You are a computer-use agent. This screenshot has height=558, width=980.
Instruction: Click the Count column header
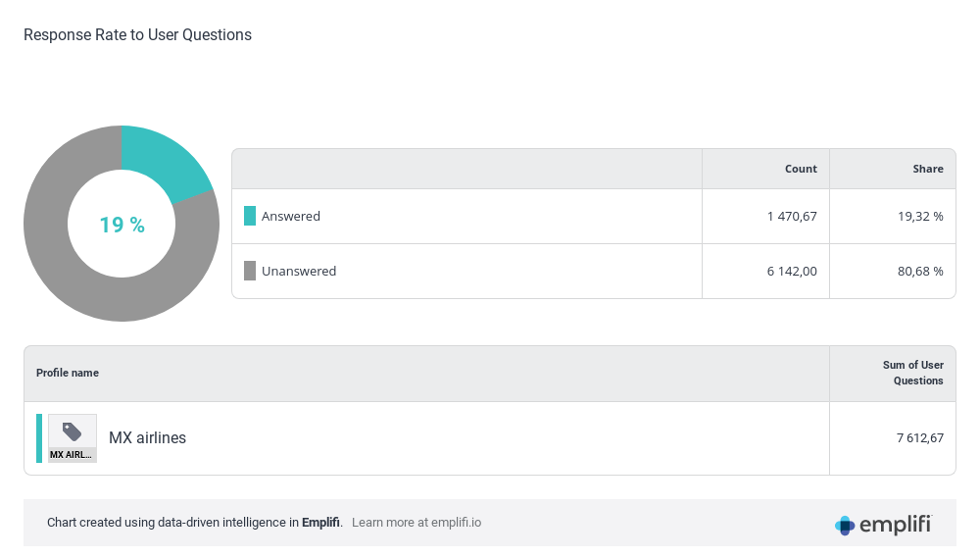pos(801,169)
